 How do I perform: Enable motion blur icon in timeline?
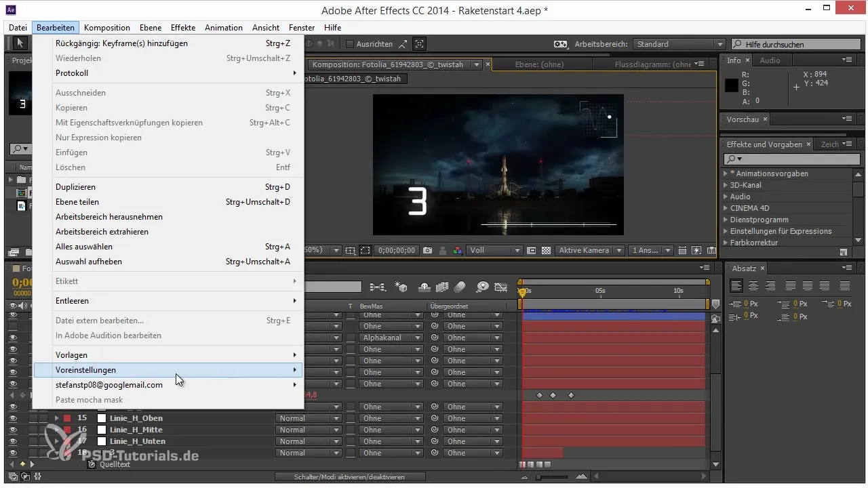click(x=460, y=287)
